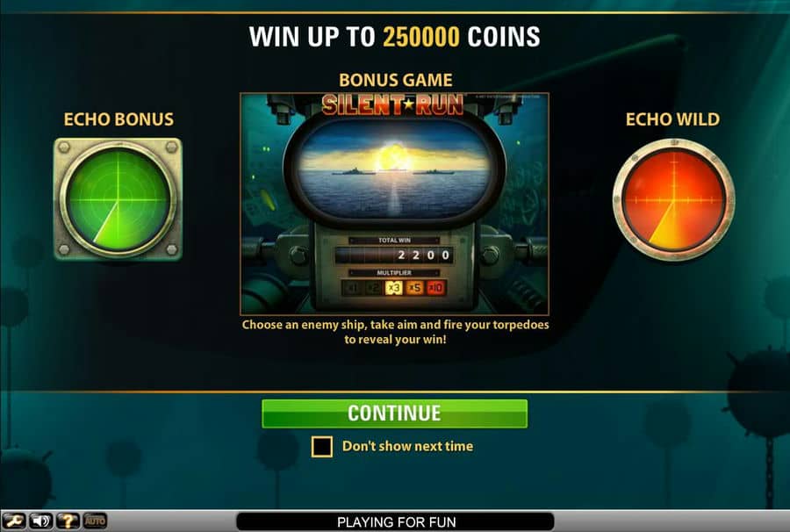Click the green Echo Bonus radar symbol
Screen dimensions: 790x532
[118, 199]
